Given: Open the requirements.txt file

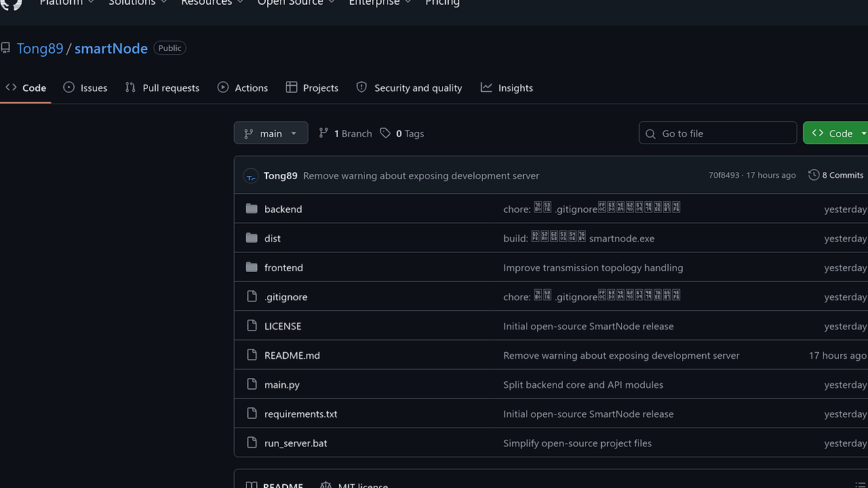Looking at the screenshot, I should [301, 413].
